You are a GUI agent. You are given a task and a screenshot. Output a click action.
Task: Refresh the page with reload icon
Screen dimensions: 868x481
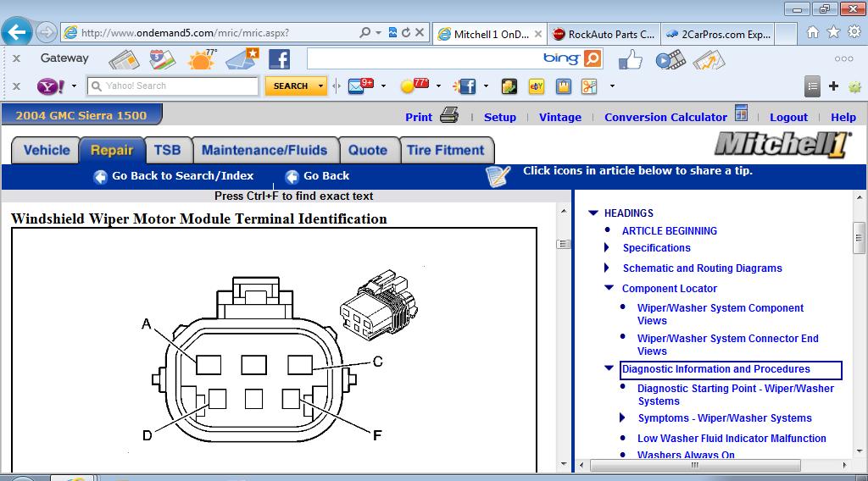coord(406,33)
